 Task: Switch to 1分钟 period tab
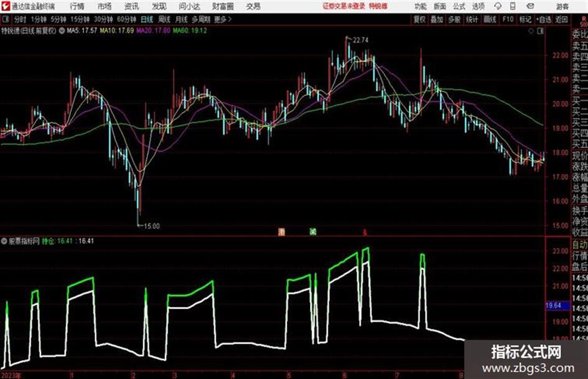[x=39, y=19]
